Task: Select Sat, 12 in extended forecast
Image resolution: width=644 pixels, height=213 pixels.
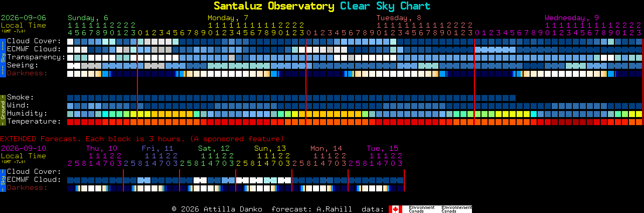Action: pos(214,148)
